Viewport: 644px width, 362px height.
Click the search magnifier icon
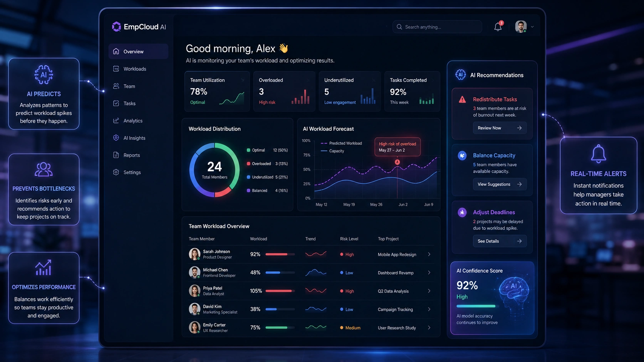399,27
